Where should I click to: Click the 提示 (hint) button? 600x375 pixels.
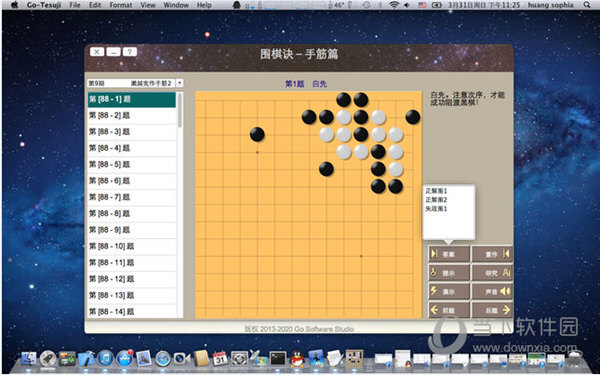tap(449, 273)
